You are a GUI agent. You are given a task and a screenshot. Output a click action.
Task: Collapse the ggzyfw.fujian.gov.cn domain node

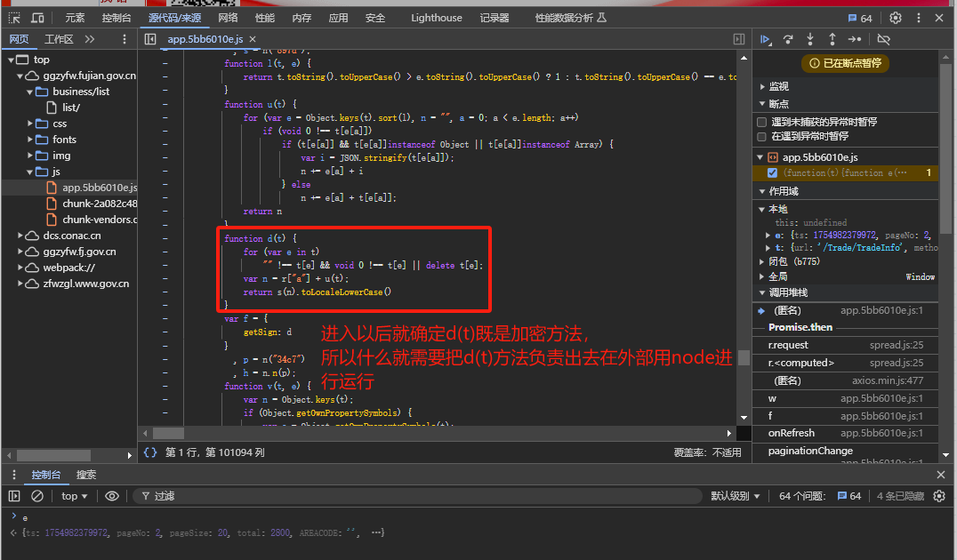pos(20,76)
